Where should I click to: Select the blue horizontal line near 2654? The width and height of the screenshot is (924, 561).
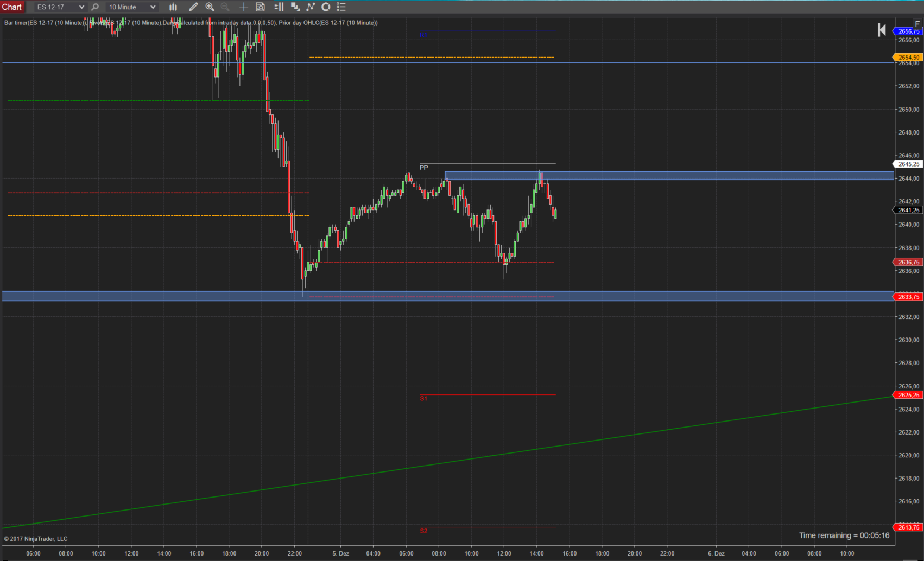pos(448,63)
